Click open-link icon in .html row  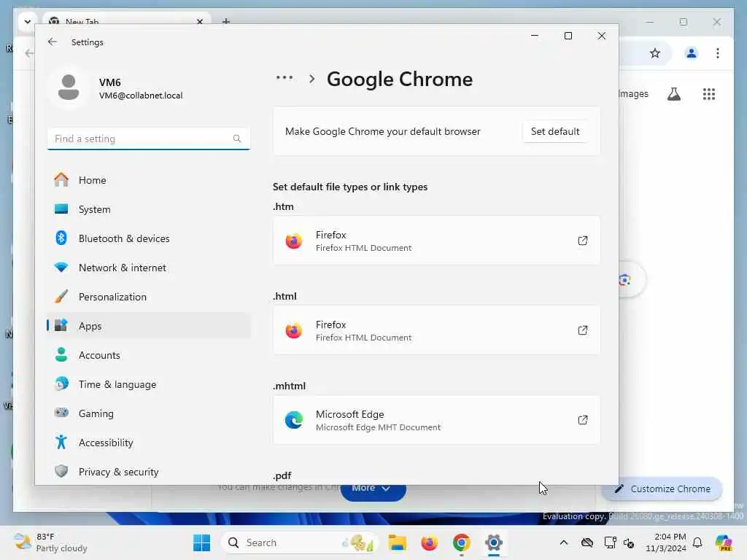click(582, 330)
